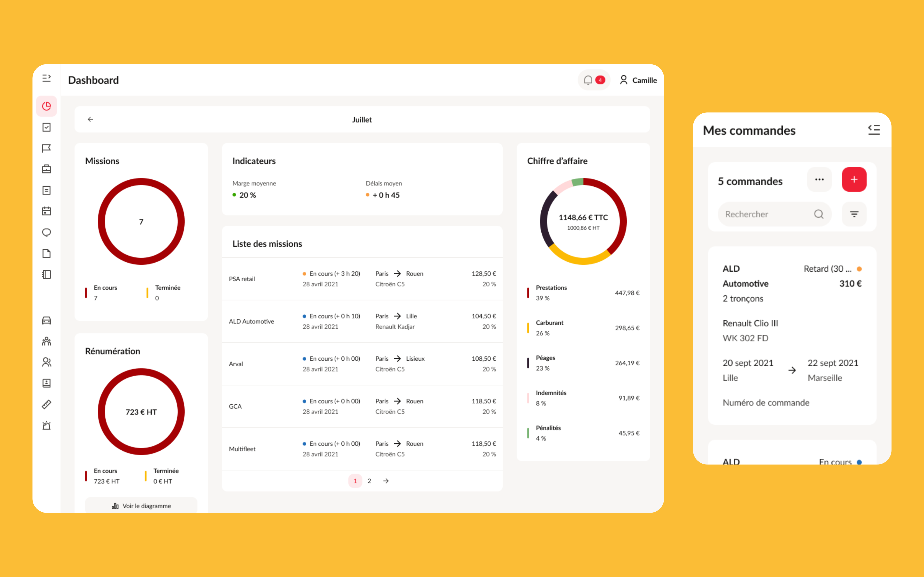The image size is (924, 577).
Task: Switch to page 2 of missions list
Action: [369, 481]
